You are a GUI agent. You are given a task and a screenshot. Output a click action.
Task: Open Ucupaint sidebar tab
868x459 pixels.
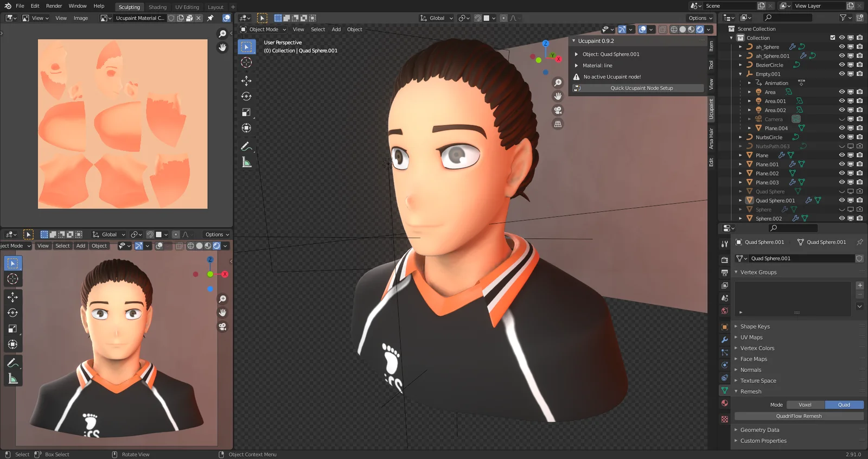[711, 109]
